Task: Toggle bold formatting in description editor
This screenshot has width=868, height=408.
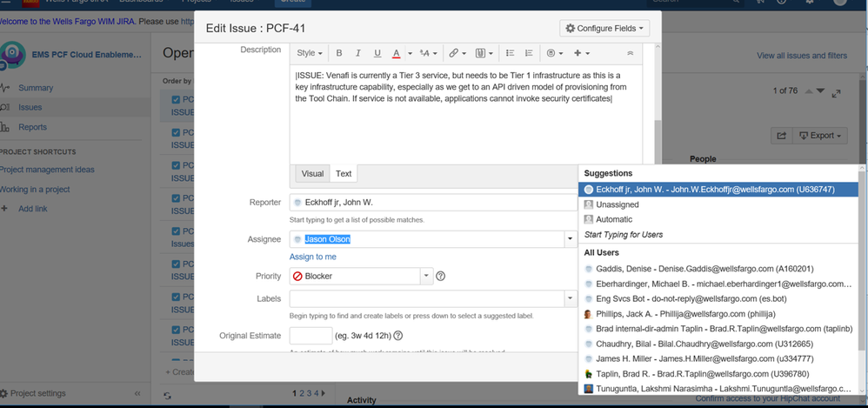Action: [339, 53]
